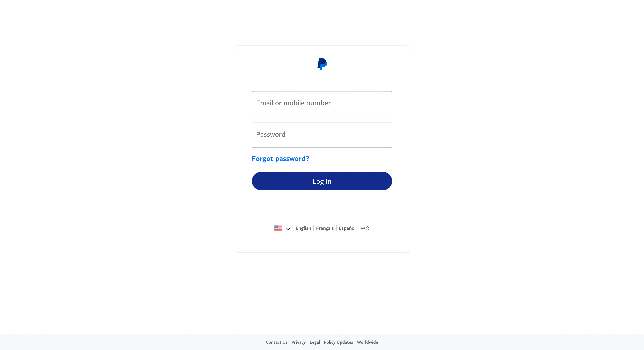644x350 pixels.
Task: Switch language to Español
Action: (347, 228)
